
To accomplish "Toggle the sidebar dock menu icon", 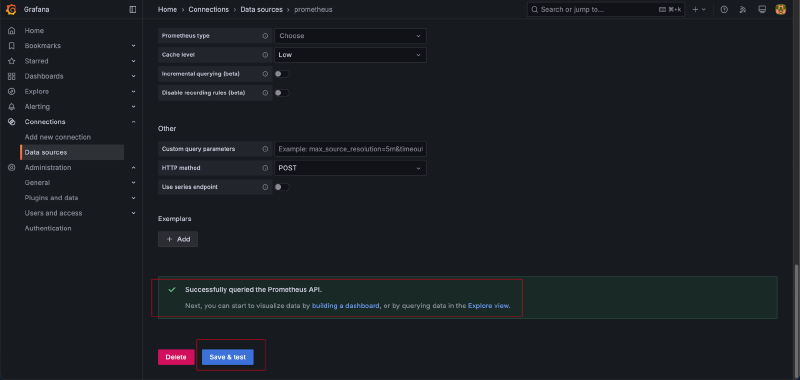I will point(133,9).
